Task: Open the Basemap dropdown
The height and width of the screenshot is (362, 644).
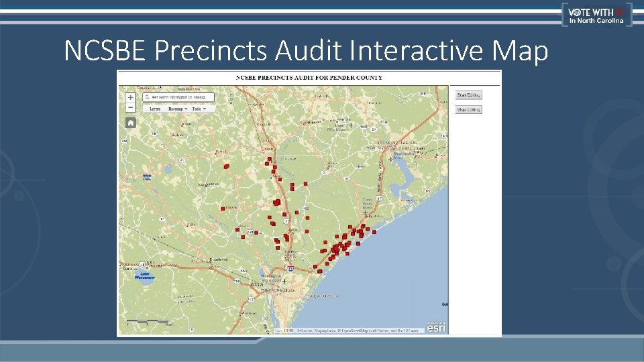Action: (x=177, y=109)
